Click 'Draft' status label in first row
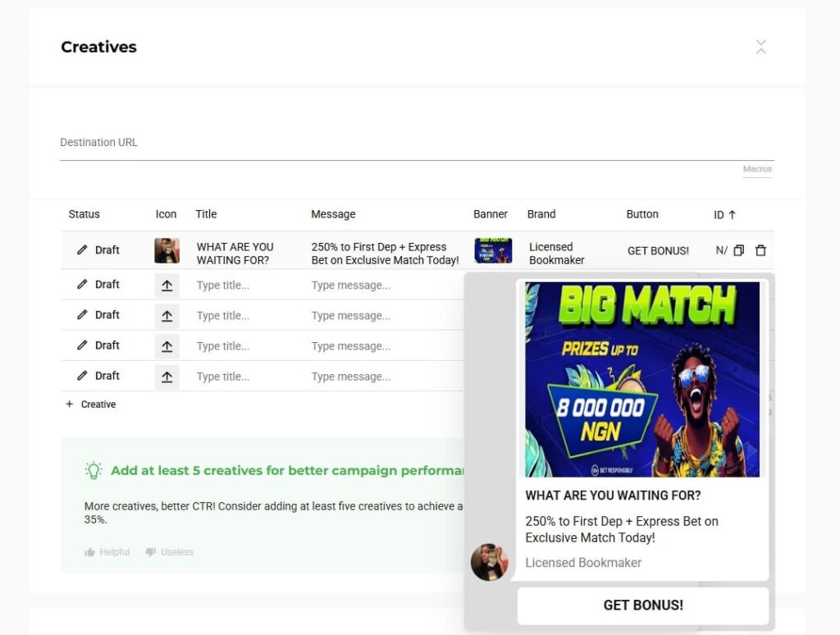Viewport: 840px width, 635px height. (107, 249)
